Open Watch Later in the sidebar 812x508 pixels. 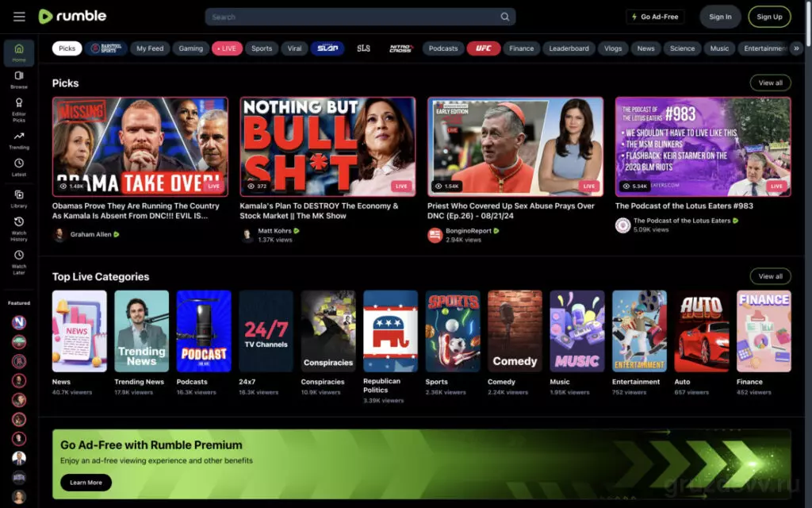tap(19, 262)
